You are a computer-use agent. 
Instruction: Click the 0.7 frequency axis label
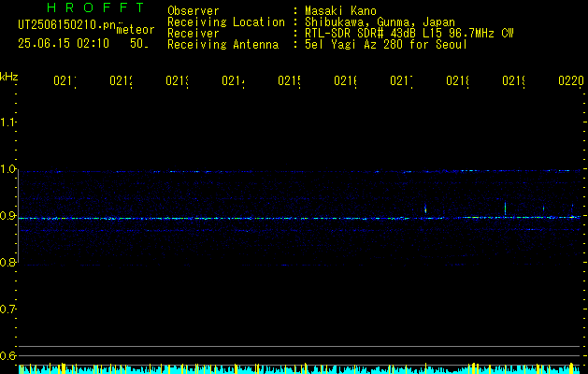(x=7, y=309)
